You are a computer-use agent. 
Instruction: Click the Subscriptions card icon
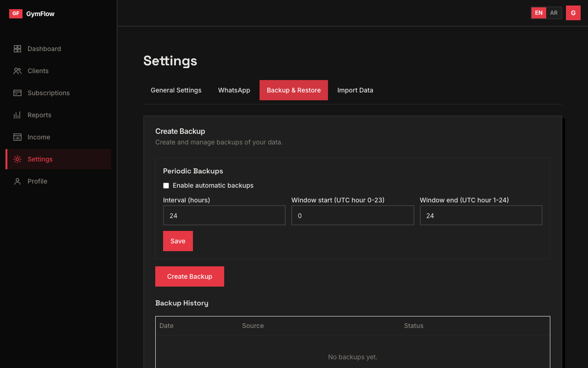[x=17, y=93]
